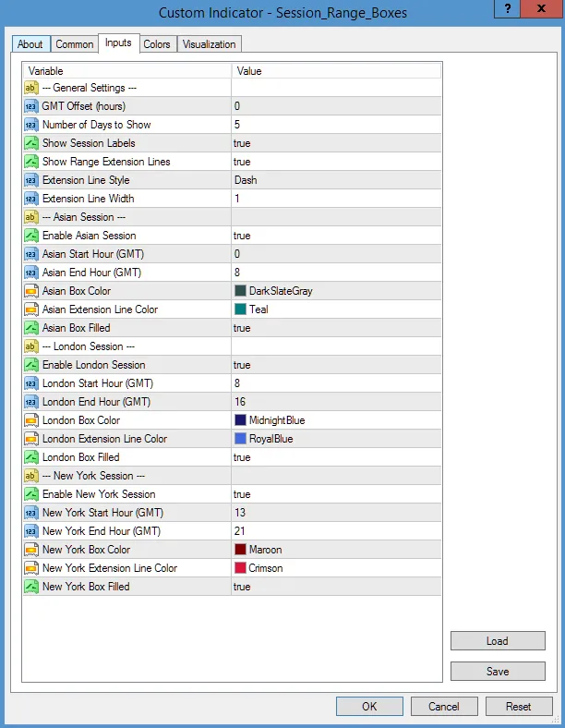Click the icon beside New York Box Color
This screenshot has width=565, height=728.
pos(31,550)
